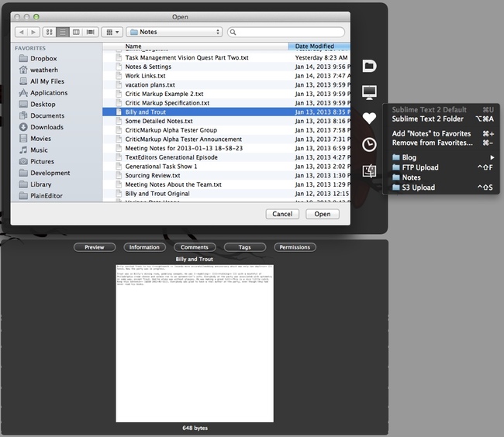This screenshot has width=504, height=437.
Task: Click the Default Folder X computer icon
Action: pos(369,92)
